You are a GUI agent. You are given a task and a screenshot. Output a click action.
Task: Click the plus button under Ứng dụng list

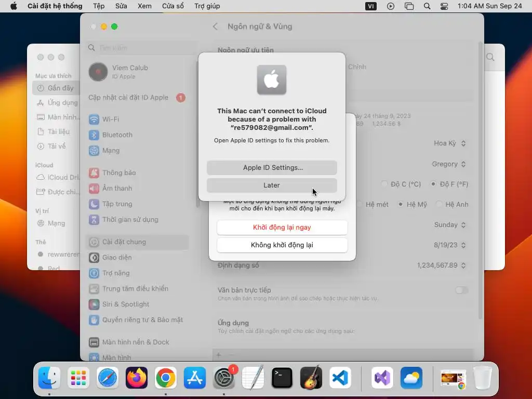coord(219,355)
